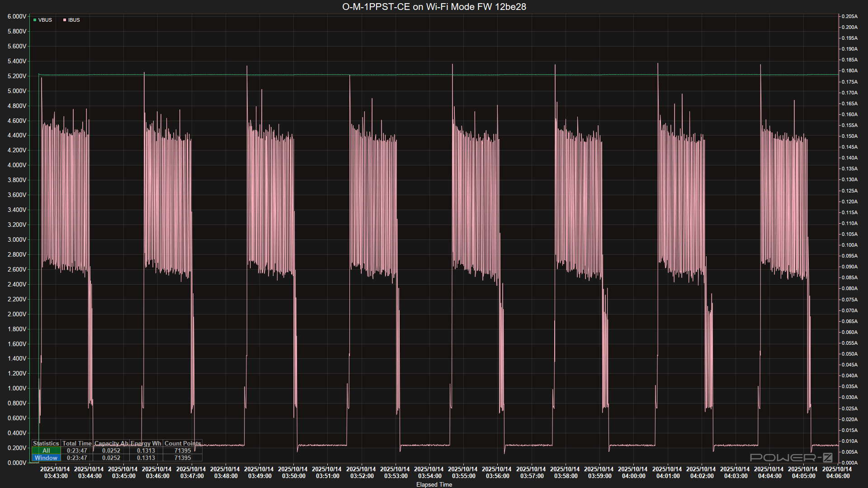The height and width of the screenshot is (488, 868).
Task: Click the pink IBUS legend color square
Action: tap(65, 20)
